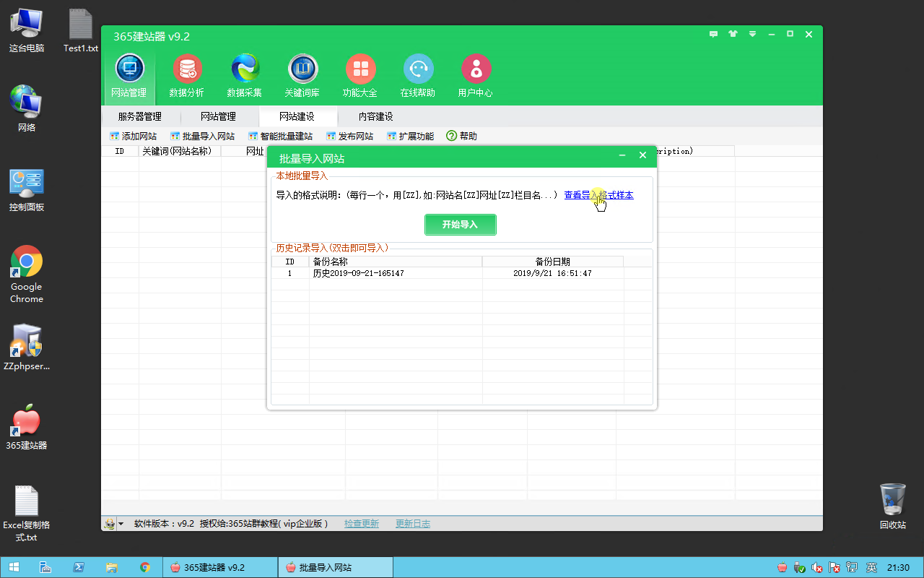Open the 在线帮助 module

418,77
